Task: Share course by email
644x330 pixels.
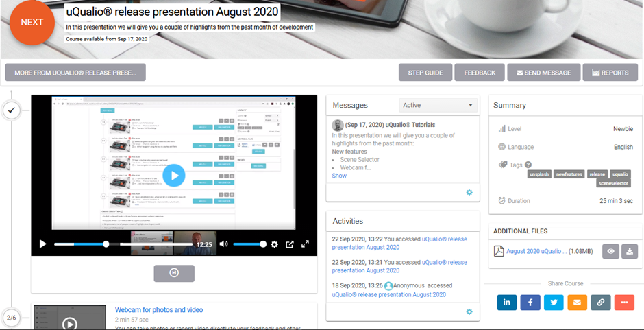Action: (577, 303)
